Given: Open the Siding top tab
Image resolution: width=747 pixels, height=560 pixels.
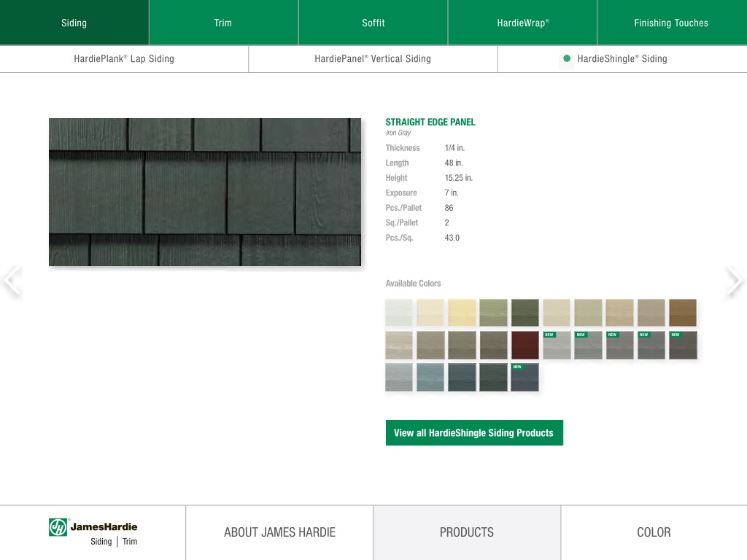Looking at the screenshot, I should 74,23.
